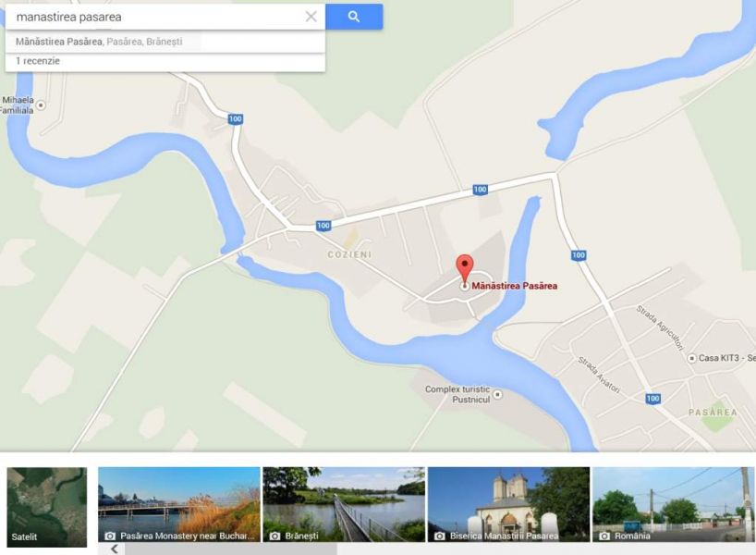Image resolution: width=756 pixels, height=555 pixels.
Task: Click the Mănăstirea Pasărea map label
Action: click(515, 286)
